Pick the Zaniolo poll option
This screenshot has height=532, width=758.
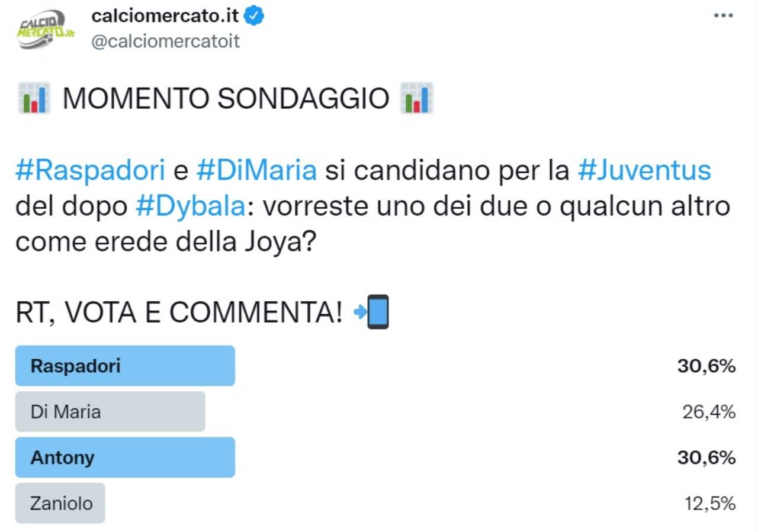click(x=60, y=503)
